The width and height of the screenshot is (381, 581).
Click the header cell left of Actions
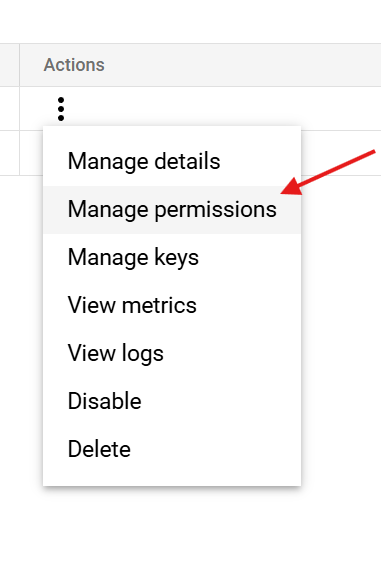[10, 65]
